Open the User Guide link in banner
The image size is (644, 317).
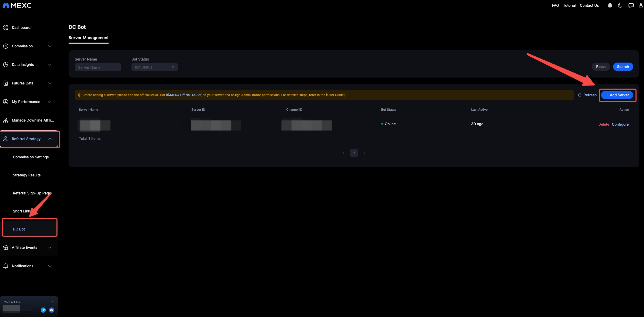(x=335, y=95)
